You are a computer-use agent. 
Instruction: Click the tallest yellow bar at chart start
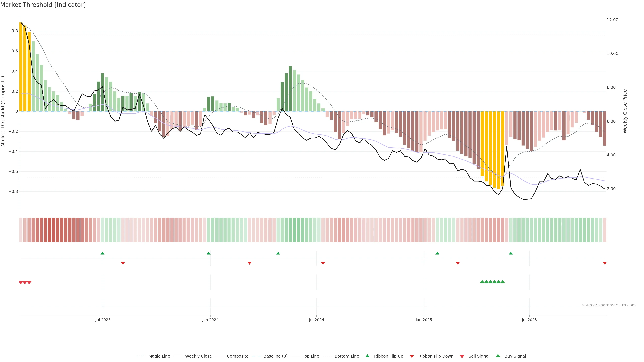tap(21, 67)
